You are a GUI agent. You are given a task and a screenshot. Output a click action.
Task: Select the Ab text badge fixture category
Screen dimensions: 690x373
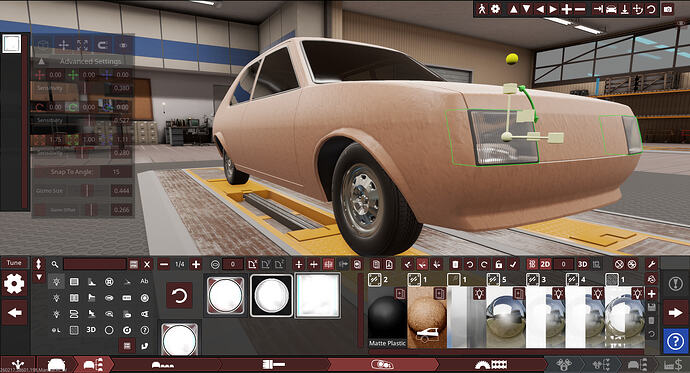click(144, 281)
